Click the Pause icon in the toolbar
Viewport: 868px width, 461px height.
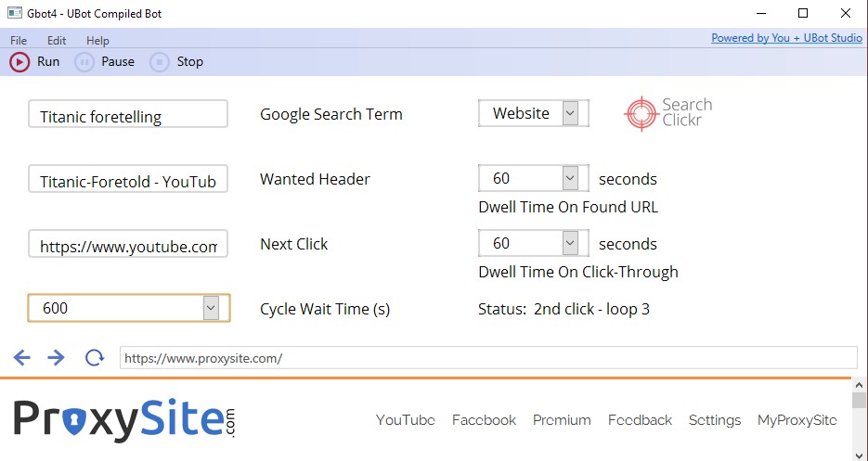84,62
